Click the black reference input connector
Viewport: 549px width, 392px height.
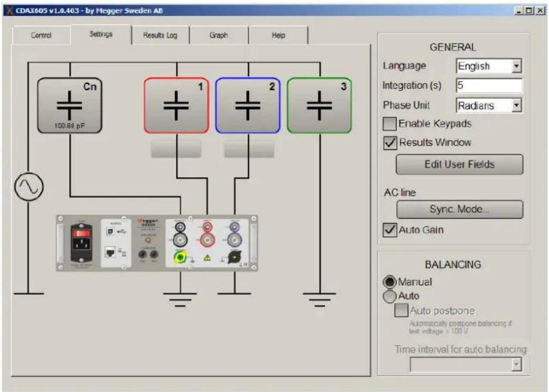coord(181,240)
